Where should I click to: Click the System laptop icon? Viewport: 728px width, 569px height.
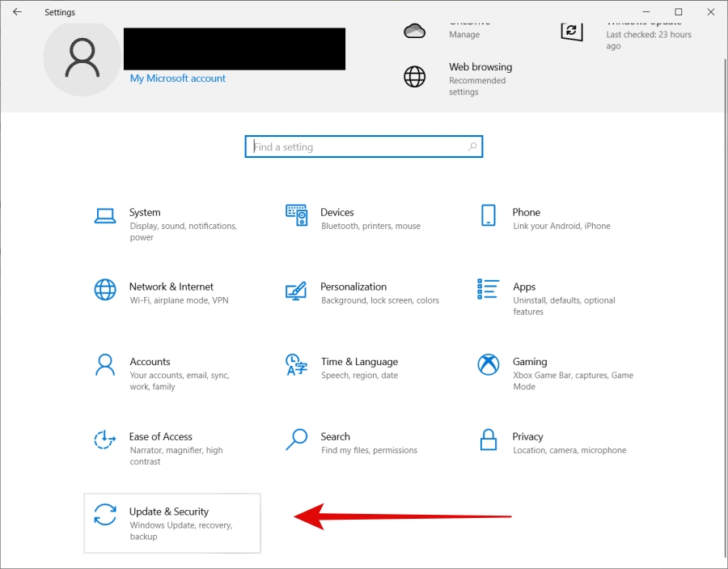tap(105, 215)
